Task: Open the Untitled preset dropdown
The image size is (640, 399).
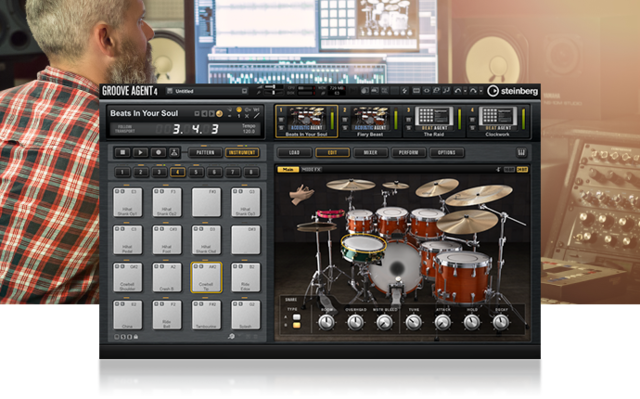Action: pyautogui.click(x=244, y=91)
